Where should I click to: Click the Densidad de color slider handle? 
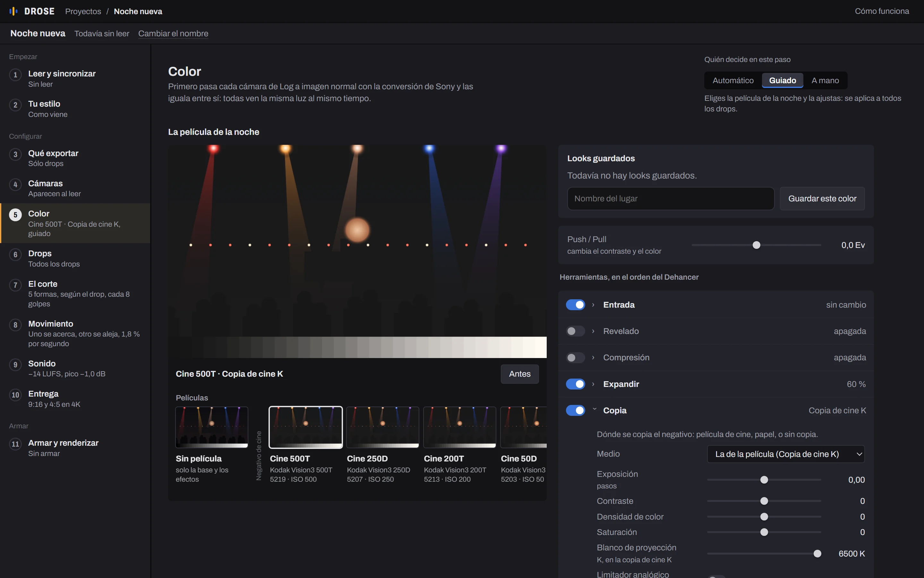[x=764, y=517]
